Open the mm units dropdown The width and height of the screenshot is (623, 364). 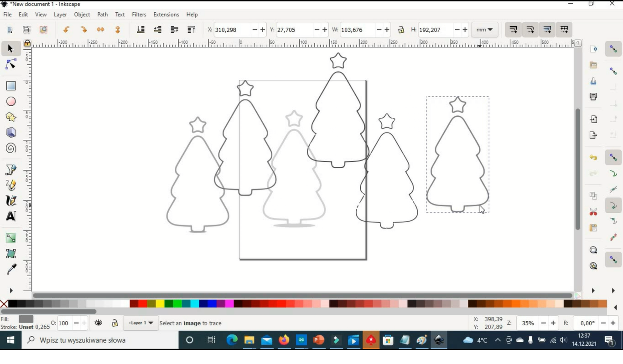click(x=484, y=30)
